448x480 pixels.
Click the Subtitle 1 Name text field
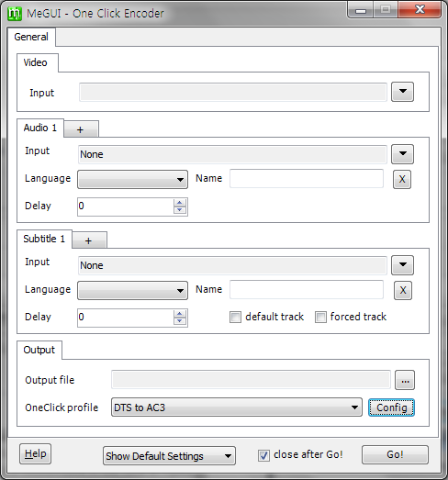click(307, 290)
